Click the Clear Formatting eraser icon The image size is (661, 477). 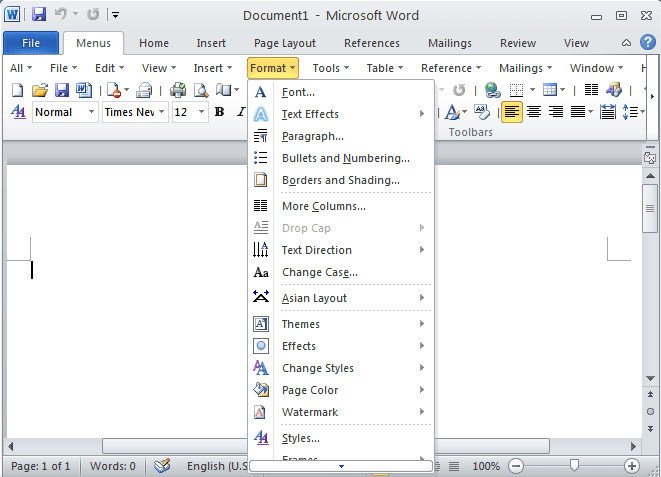tap(481, 112)
